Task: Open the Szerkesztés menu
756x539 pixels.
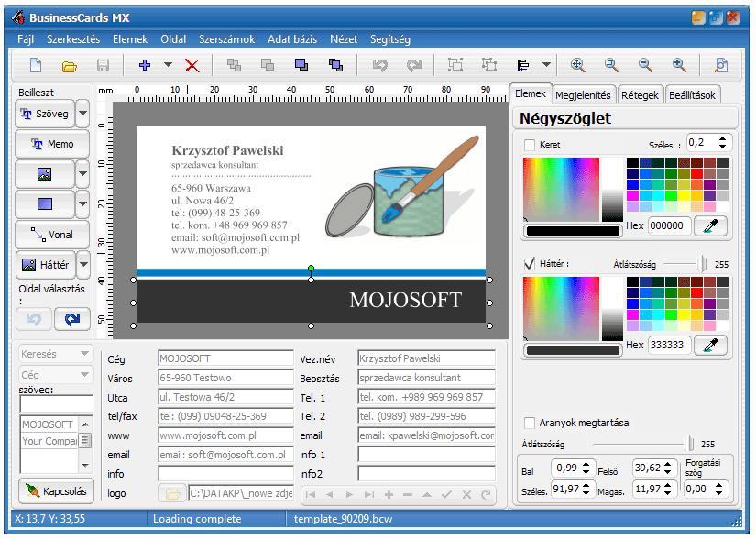Action: [73, 39]
